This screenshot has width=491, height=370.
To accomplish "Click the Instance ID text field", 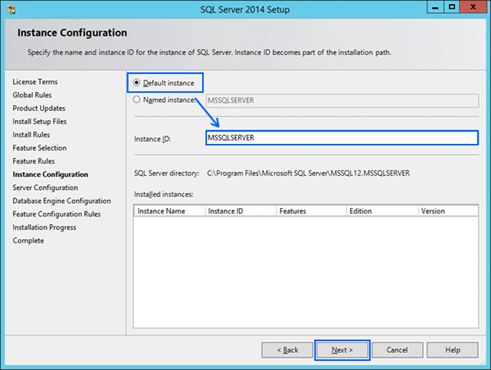I will [x=342, y=138].
